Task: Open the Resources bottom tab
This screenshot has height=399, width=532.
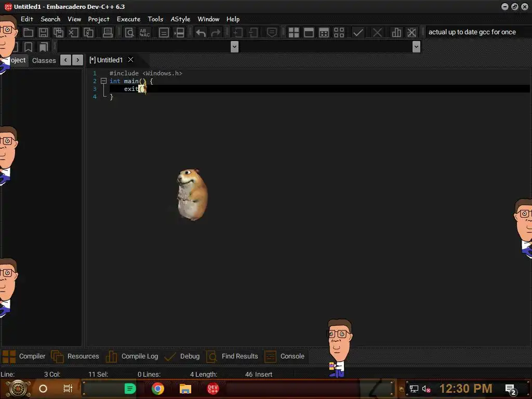Action: click(x=75, y=356)
